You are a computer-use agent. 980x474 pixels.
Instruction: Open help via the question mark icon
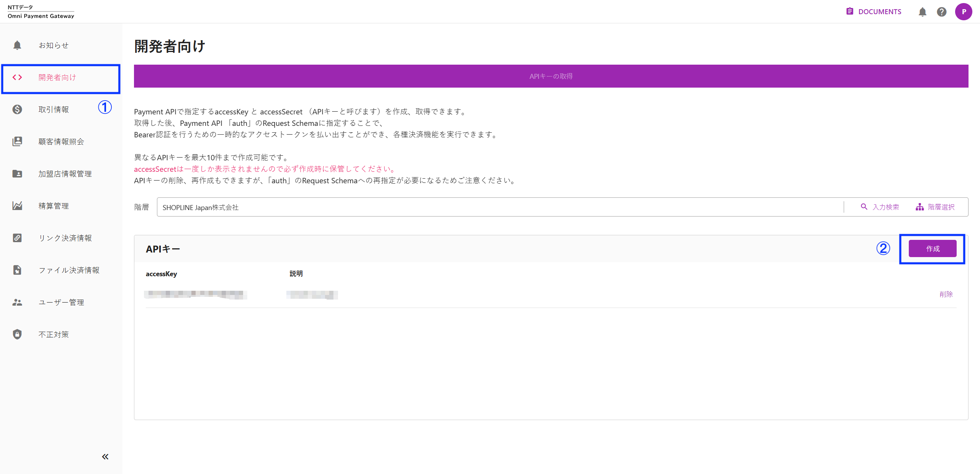pos(942,11)
